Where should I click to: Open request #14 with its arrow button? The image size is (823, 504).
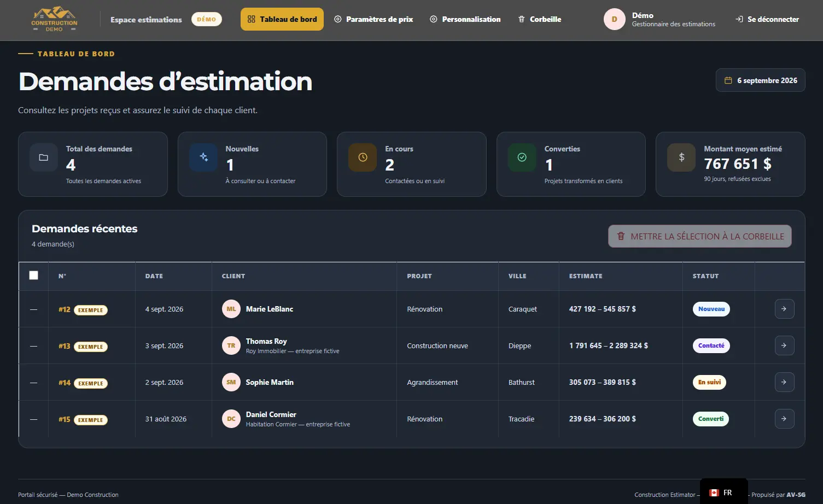coord(784,382)
